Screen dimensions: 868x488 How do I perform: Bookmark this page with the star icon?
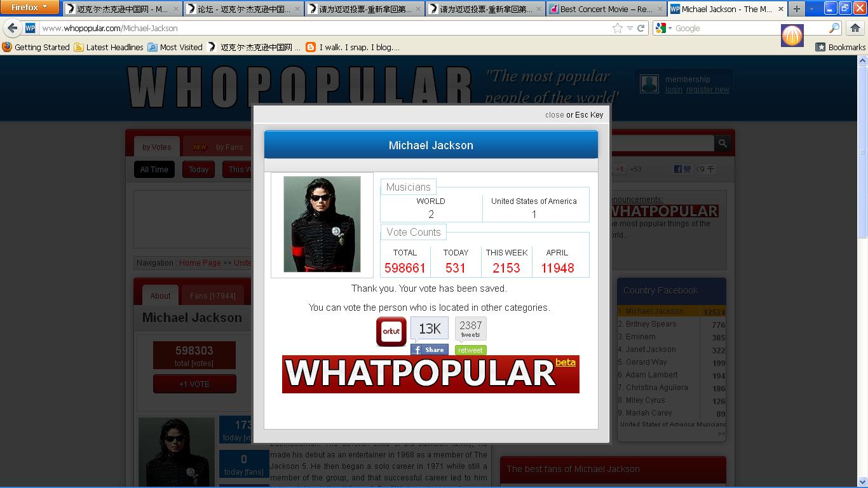click(617, 28)
